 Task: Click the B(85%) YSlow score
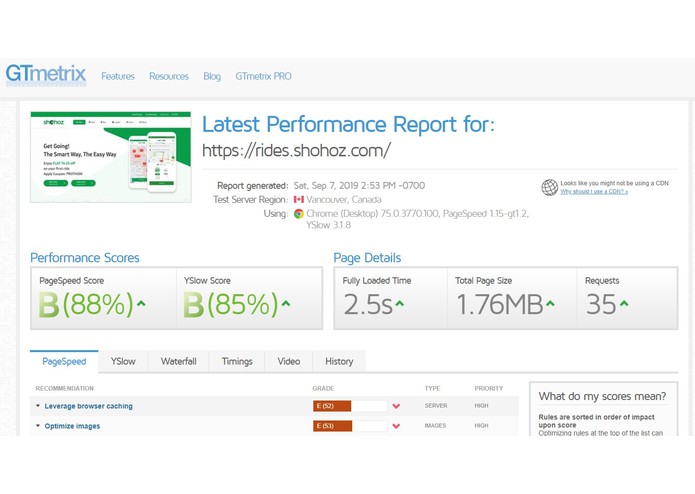click(x=230, y=304)
